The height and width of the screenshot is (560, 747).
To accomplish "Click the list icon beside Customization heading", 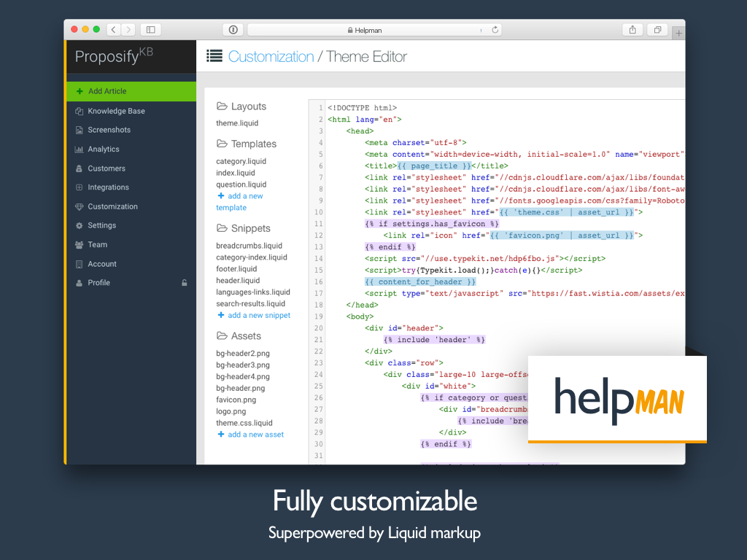I will click(214, 56).
